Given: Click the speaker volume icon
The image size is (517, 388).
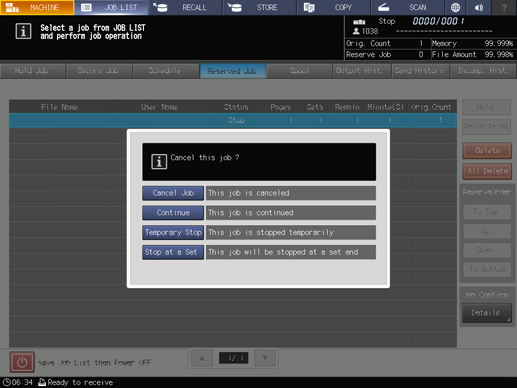Looking at the screenshot, I should point(479,7).
